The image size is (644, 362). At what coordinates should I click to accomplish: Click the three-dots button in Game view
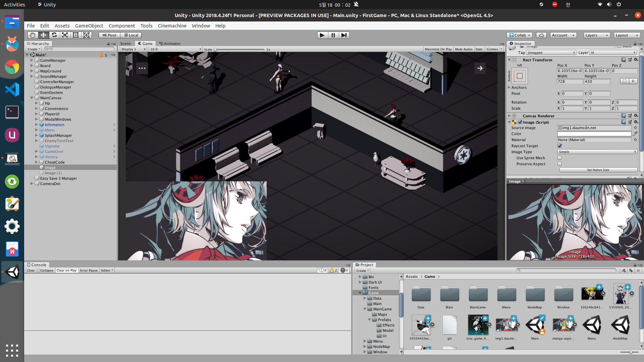[x=142, y=68]
